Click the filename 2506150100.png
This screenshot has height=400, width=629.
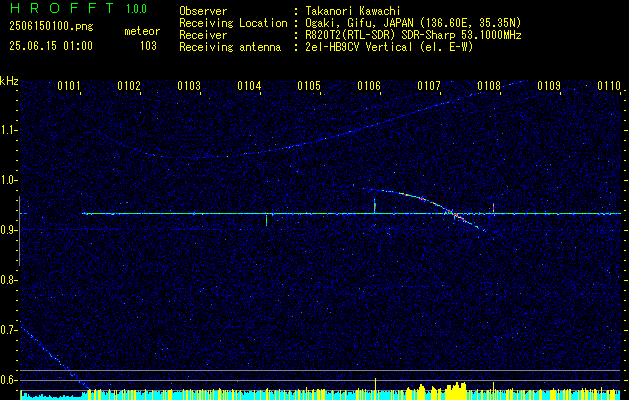pos(51,27)
